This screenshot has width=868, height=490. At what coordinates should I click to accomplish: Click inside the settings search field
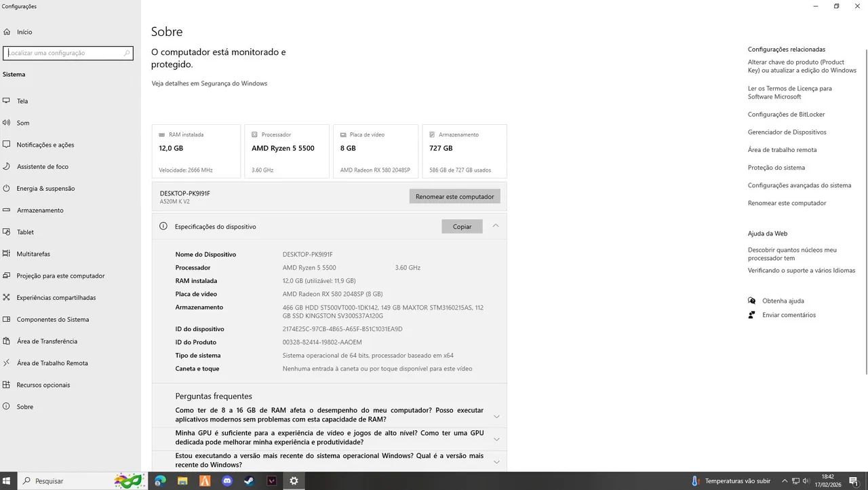click(x=68, y=53)
